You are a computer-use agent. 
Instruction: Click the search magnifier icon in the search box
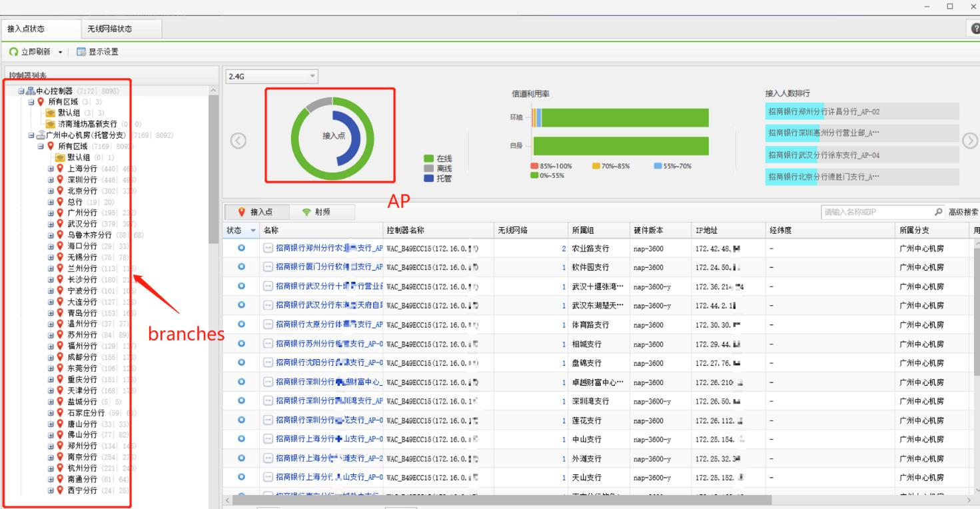pos(939,212)
